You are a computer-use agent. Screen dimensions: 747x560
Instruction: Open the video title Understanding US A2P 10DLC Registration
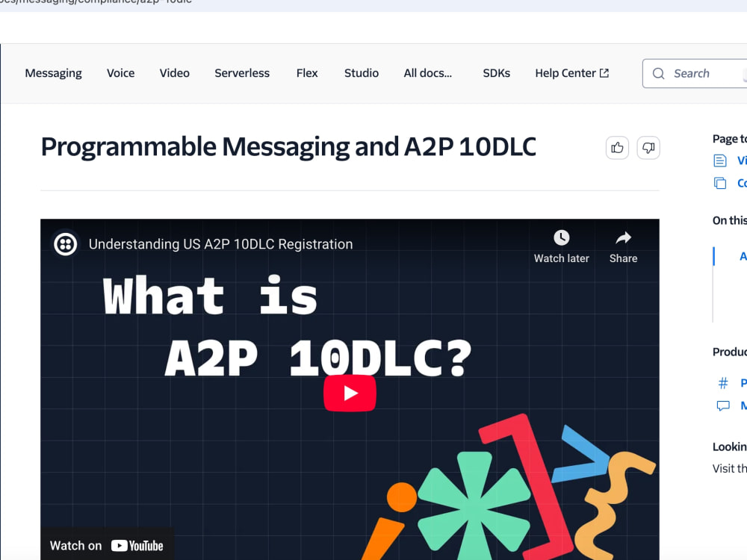[220, 244]
